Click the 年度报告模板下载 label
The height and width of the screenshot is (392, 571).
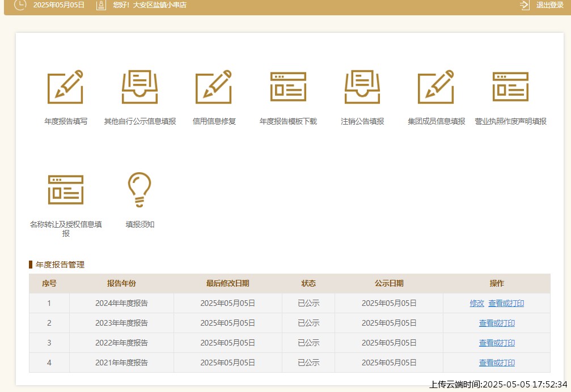288,121
